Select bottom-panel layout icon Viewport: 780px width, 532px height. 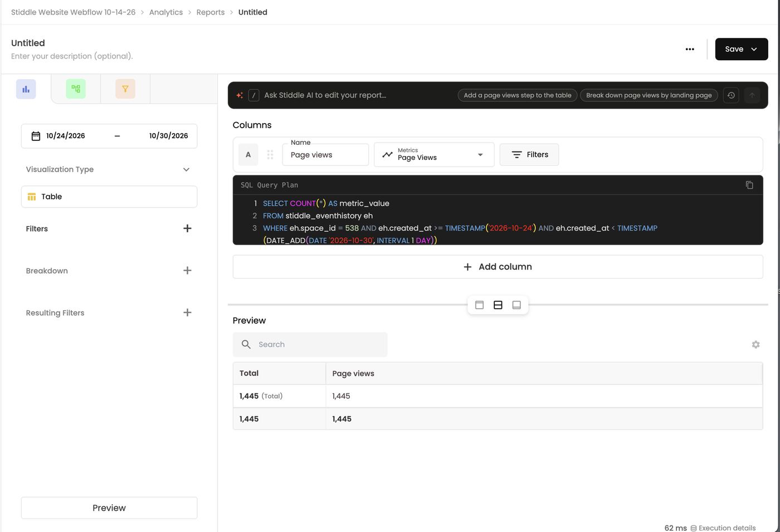(x=516, y=305)
